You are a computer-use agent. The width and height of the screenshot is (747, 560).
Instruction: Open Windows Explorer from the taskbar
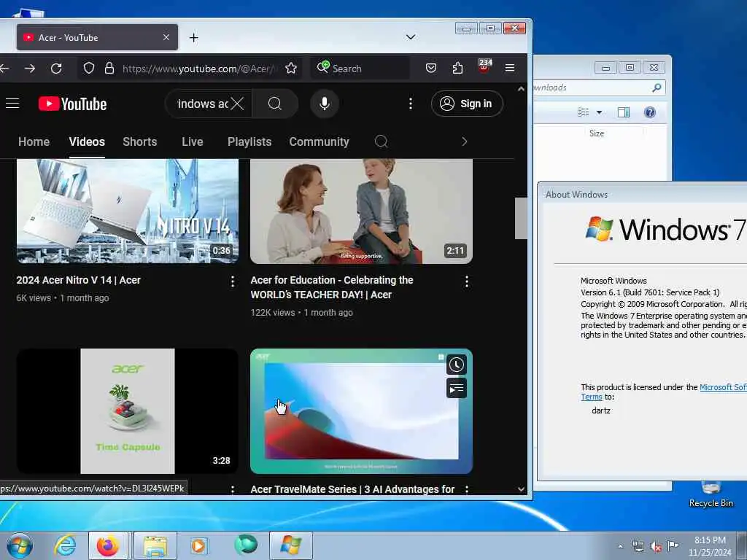[x=156, y=545]
